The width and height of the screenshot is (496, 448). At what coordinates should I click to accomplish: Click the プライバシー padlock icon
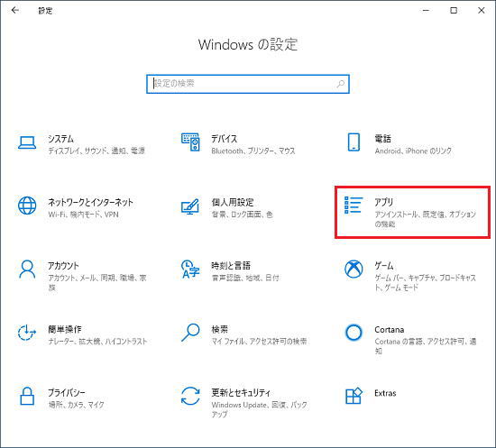pyautogui.click(x=27, y=396)
